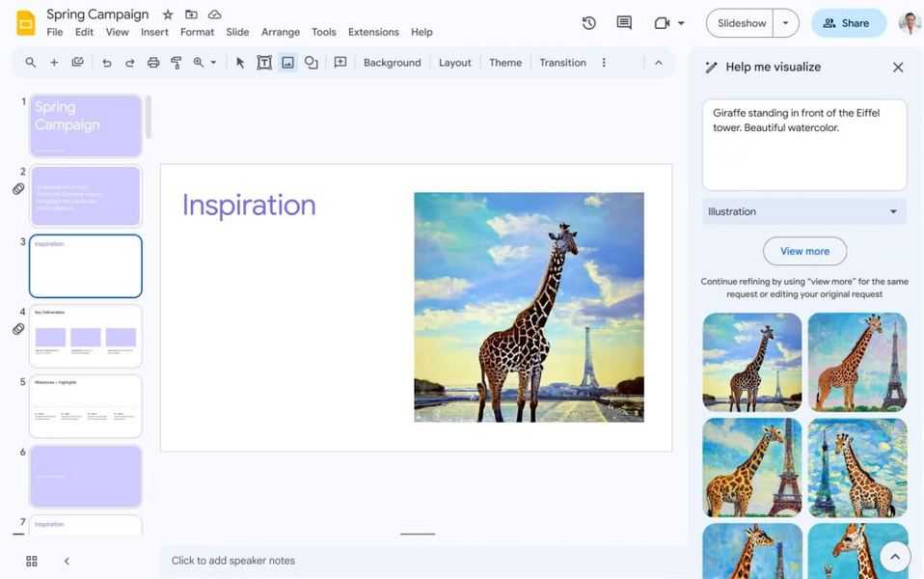Open the Slideshow options dropdown arrow
The height and width of the screenshot is (579, 924).
click(786, 23)
